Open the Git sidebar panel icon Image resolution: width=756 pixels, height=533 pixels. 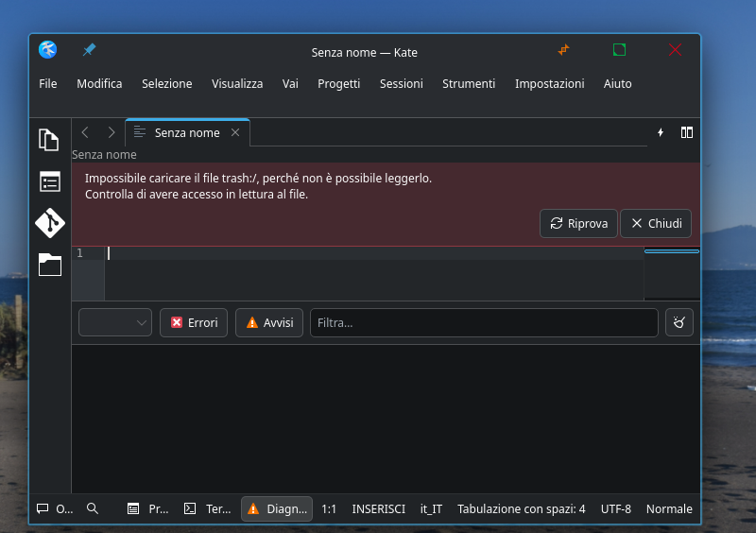click(49, 223)
